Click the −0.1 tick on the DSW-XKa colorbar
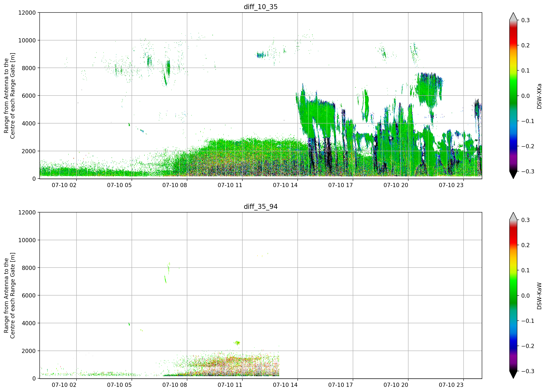 pos(528,121)
